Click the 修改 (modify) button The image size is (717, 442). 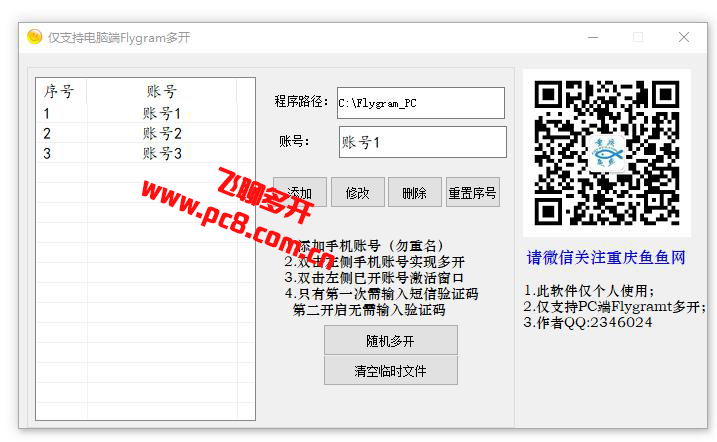[x=358, y=192]
